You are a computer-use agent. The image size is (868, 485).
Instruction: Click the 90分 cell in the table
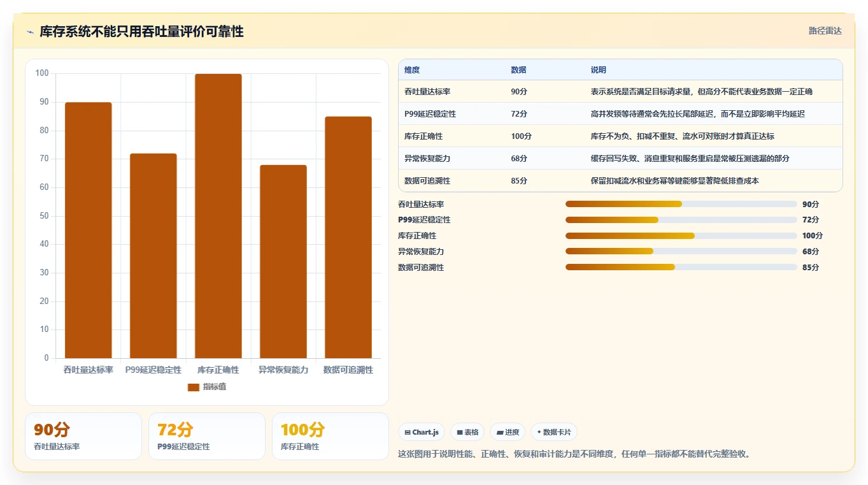pos(519,92)
